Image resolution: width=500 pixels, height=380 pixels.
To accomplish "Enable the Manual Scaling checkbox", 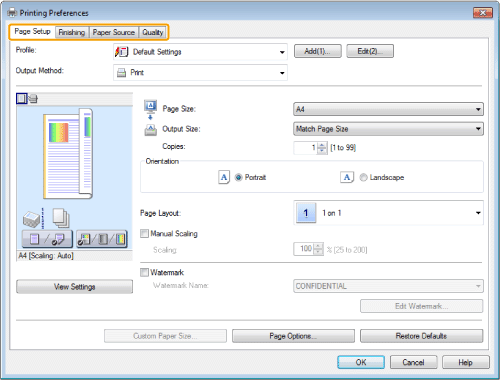I will (x=144, y=233).
